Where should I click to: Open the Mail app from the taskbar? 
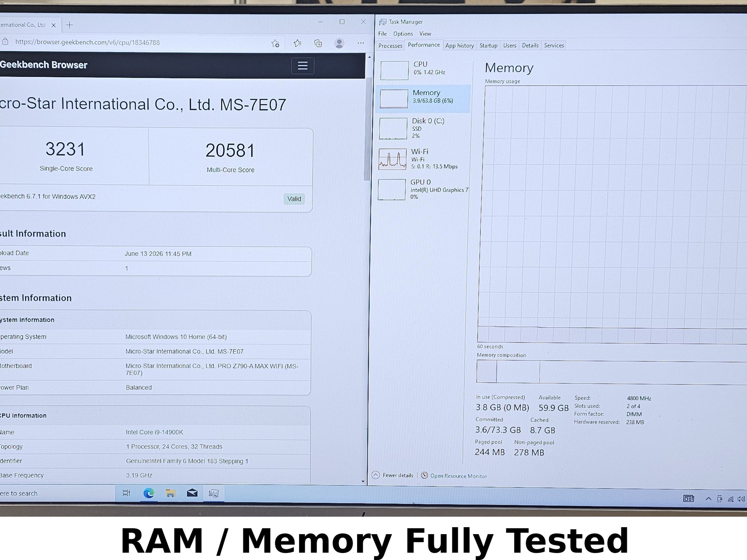pos(192,493)
